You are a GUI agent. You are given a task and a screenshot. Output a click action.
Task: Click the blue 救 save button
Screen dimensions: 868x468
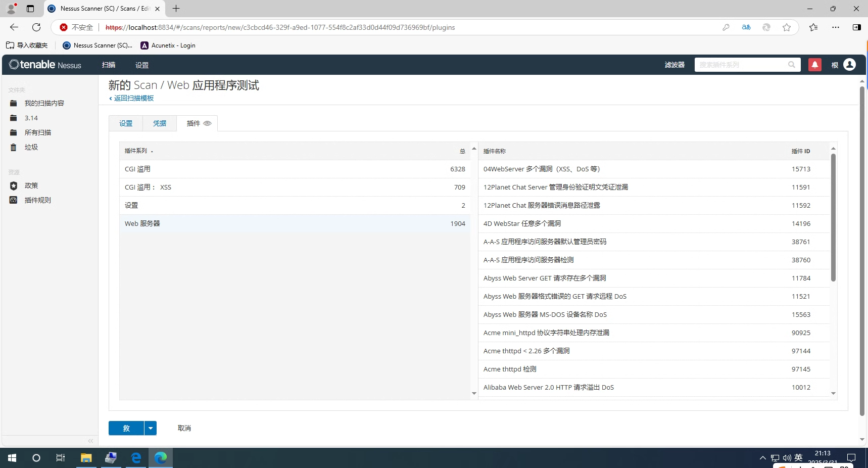[126, 428]
